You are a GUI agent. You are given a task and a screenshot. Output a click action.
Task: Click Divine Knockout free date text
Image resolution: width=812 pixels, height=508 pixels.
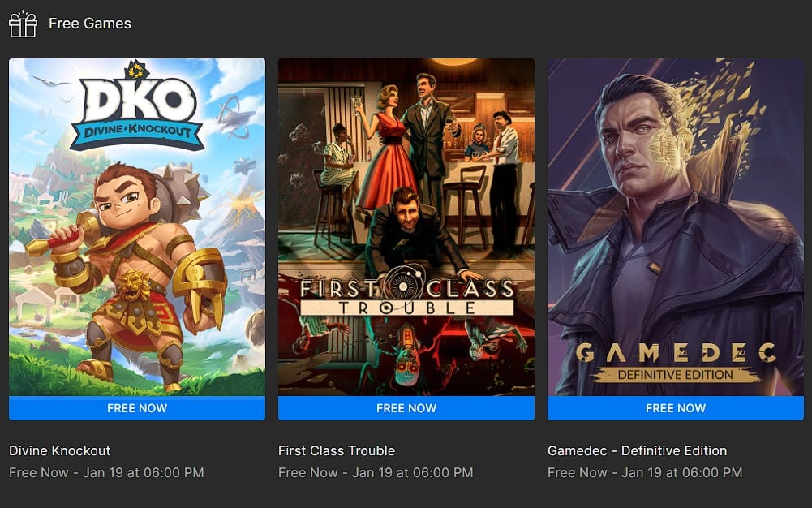pos(106,473)
